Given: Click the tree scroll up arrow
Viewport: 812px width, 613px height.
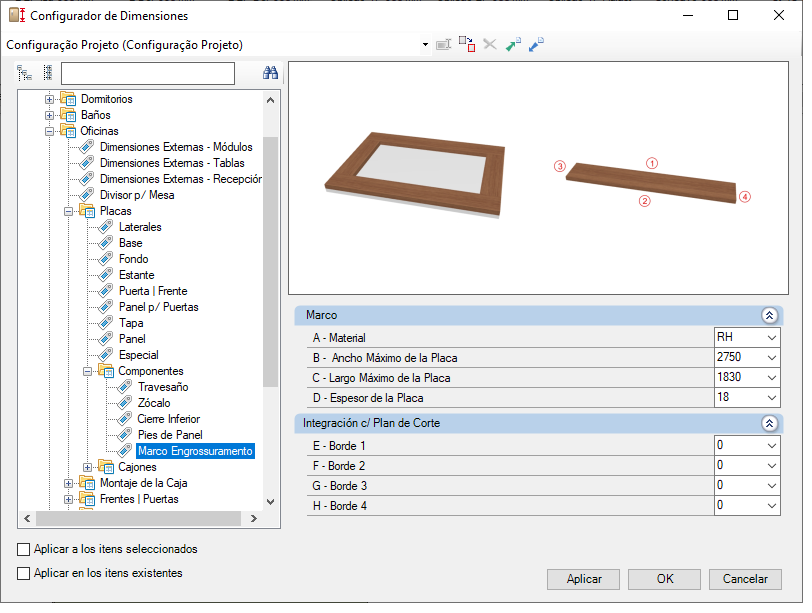Looking at the screenshot, I should [x=270, y=100].
